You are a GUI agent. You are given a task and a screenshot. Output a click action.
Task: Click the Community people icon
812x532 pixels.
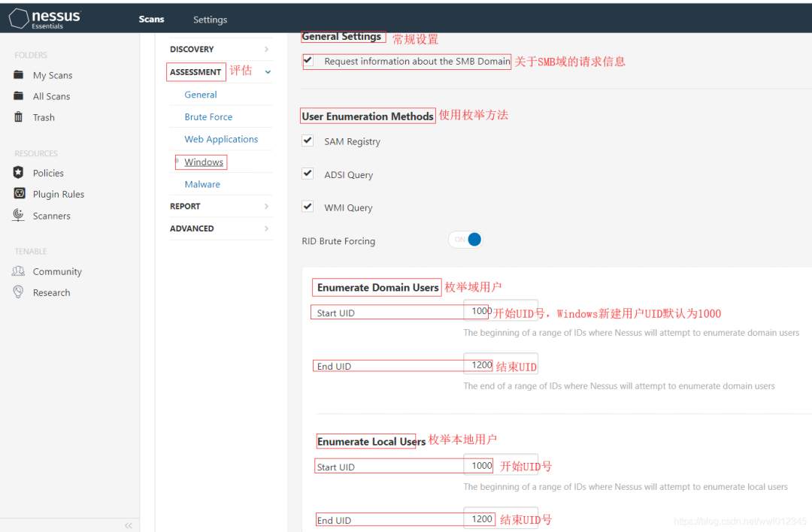coord(19,271)
